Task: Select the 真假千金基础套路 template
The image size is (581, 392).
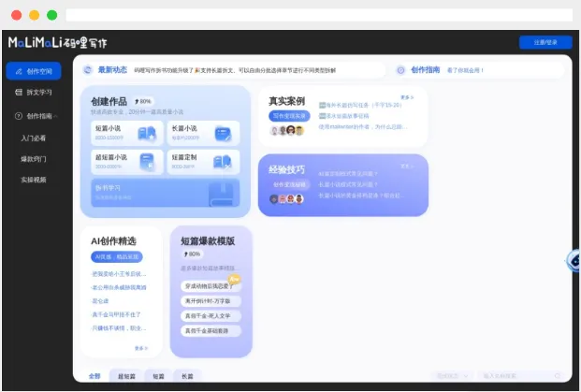Action: [x=211, y=330]
